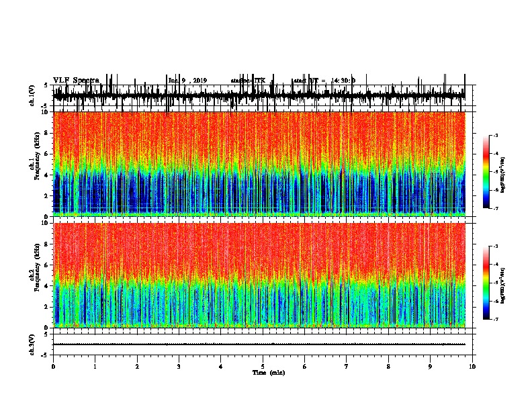This screenshot has width=532, height=411.
Task: Click tick label "7" on Time axis
Action: [x=347, y=367]
